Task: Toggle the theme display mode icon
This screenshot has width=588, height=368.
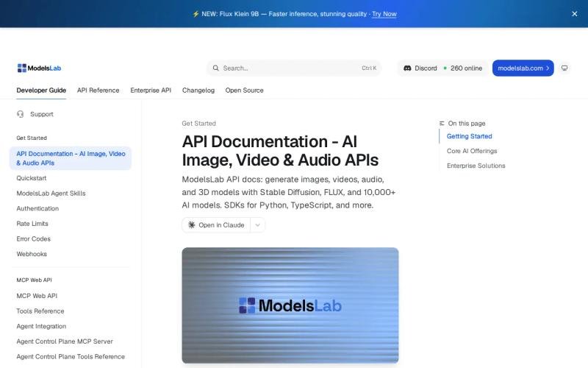Action: click(x=564, y=68)
